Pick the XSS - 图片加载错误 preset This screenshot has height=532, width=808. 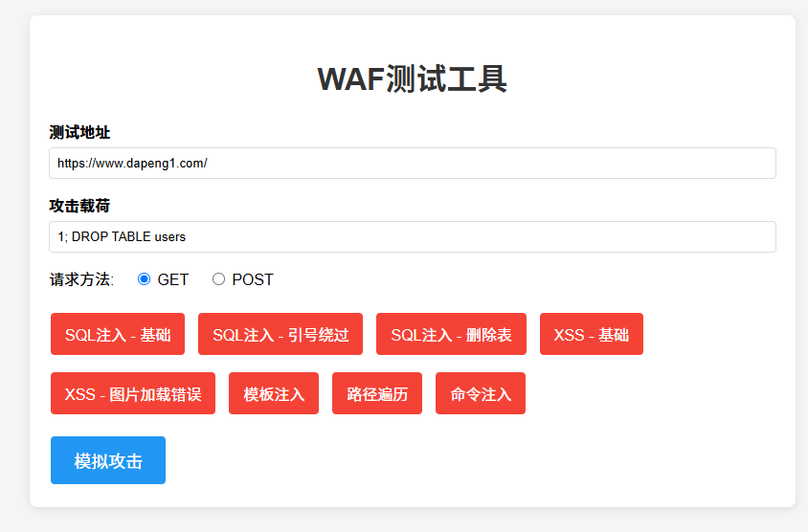pyautogui.click(x=133, y=393)
